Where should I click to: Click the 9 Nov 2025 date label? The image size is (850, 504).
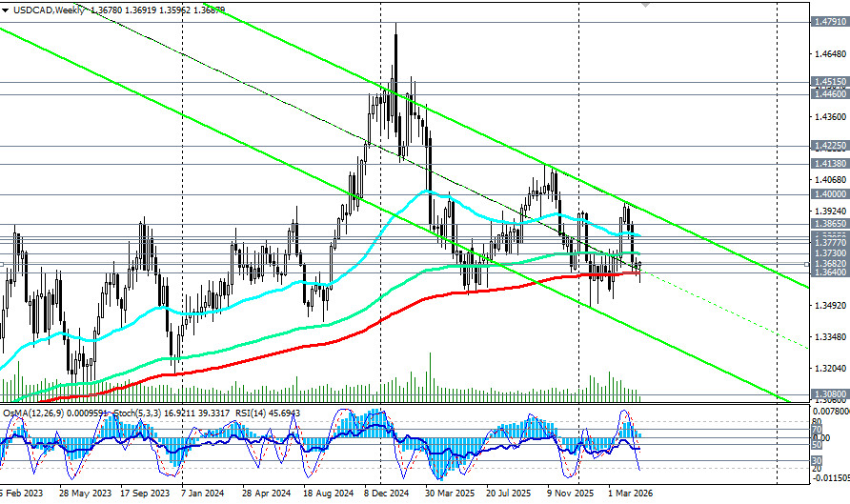570,494
